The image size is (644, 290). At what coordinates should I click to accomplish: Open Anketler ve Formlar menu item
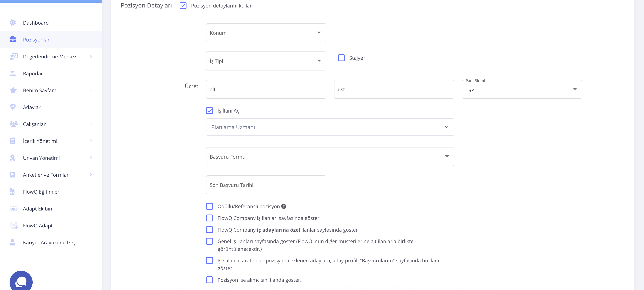(46, 175)
